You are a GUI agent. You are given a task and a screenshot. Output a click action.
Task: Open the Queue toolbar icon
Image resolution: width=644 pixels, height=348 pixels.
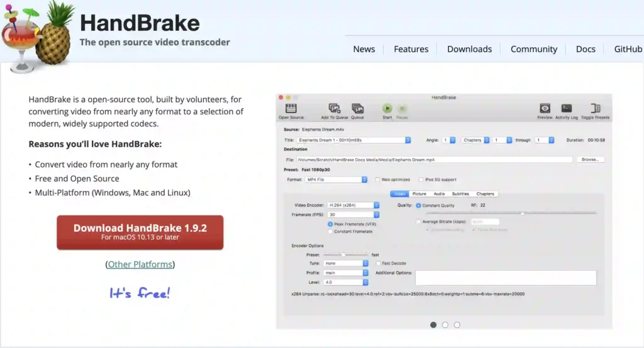[357, 108]
